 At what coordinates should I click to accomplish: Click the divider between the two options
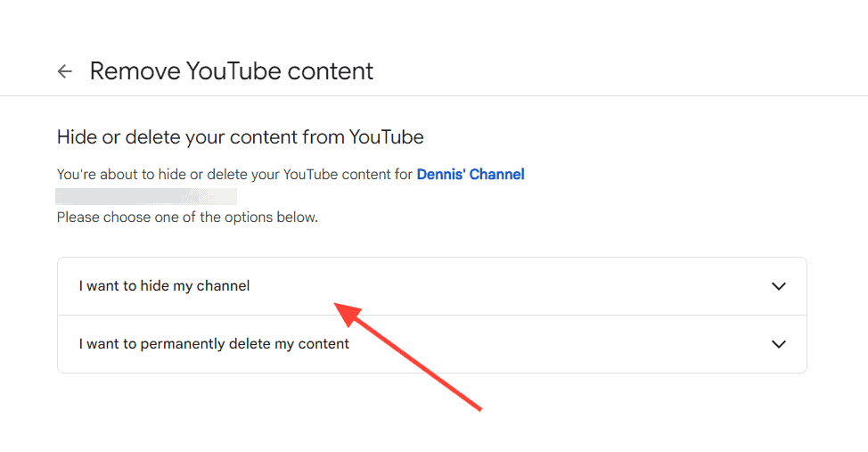click(x=432, y=316)
